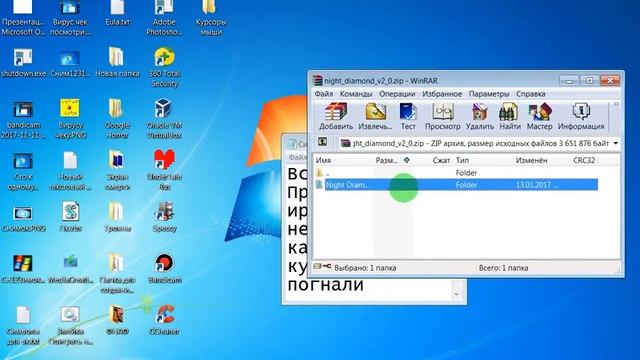This screenshot has height=360, width=640.
Task: Open the Команды menu
Action: [x=356, y=94]
